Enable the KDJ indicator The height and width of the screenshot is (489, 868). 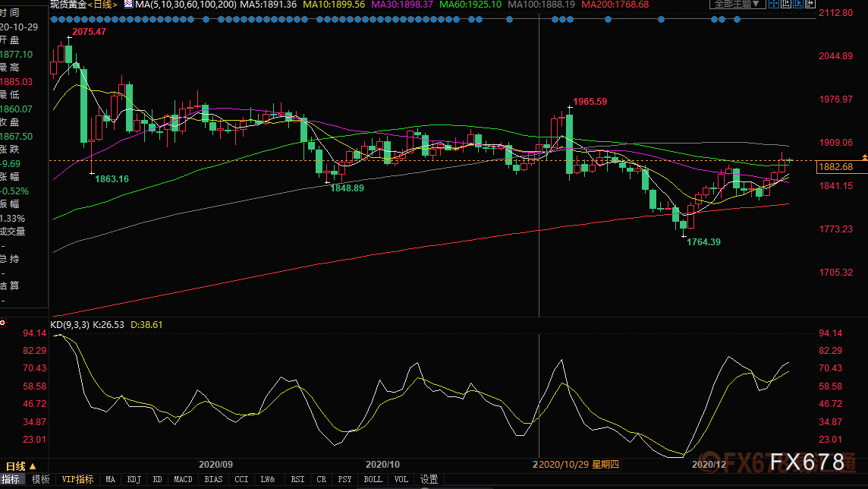point(134,479)
